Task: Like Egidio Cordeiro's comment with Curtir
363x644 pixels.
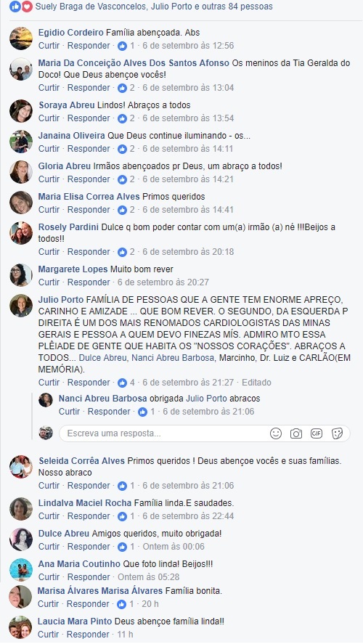Action: coord(49,46)
